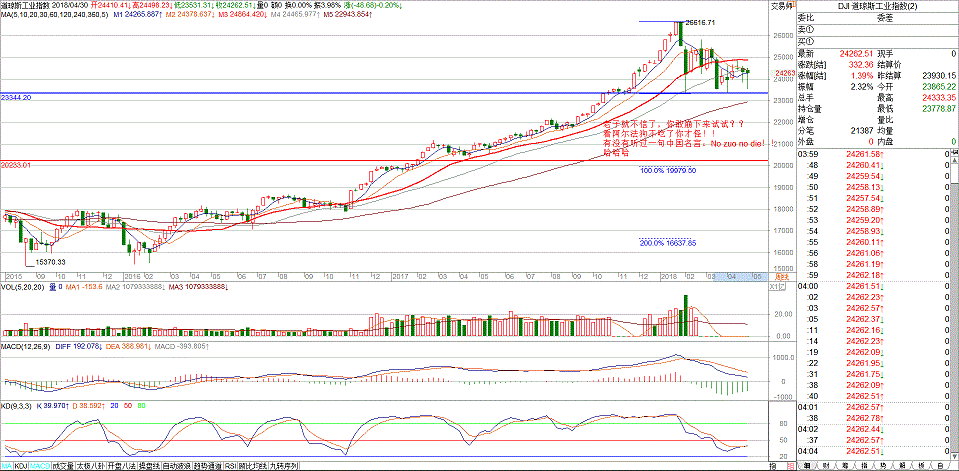This screenshot has width=959, height=471.
Task: Click the 最高 value 24333.35
Action: pos(938,97)
